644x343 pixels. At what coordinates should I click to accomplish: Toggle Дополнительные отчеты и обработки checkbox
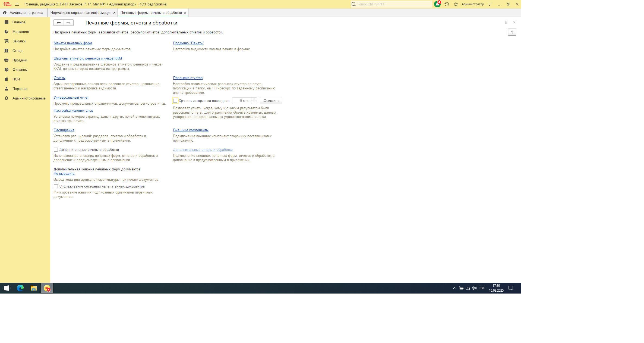pos(56,149)
